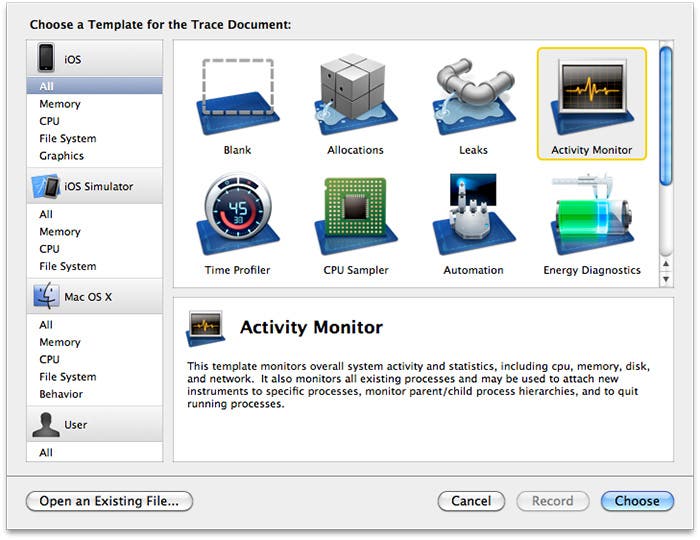The width and height of the screenshot is (700, 540).
Task: Select All under Mac OS X
Action: (94, 325)
